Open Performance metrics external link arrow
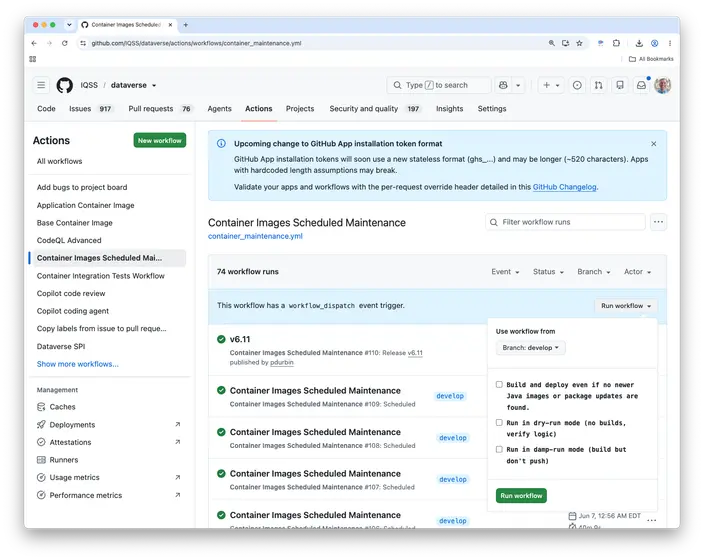704x560 pixels. (178, 495)
